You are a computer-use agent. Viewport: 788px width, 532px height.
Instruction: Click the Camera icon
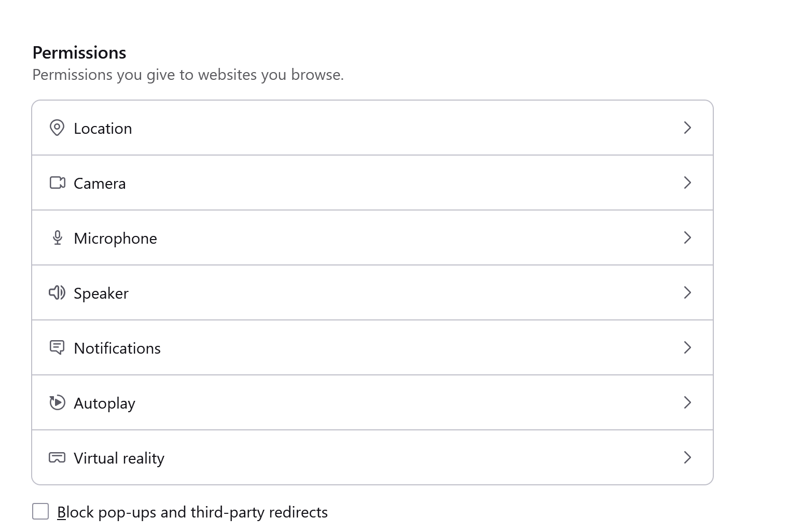[x=57, y=183]
